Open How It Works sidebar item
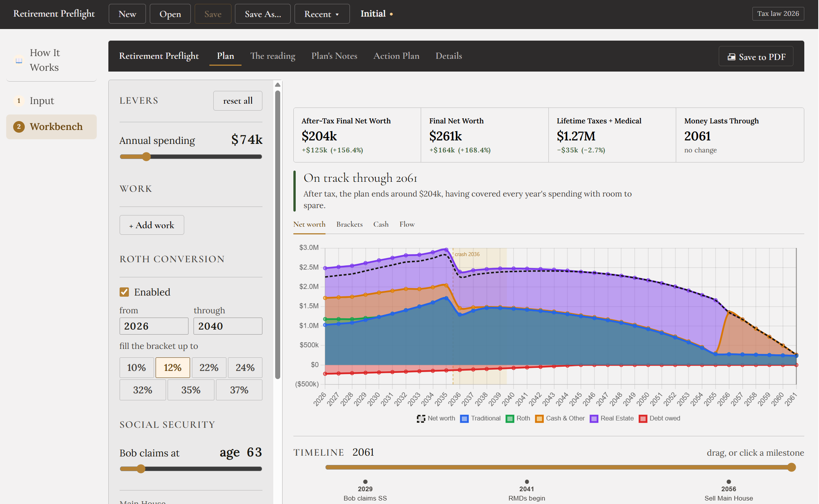The height and width of the screenshot is (504, 819). click(x=51, y=60)
